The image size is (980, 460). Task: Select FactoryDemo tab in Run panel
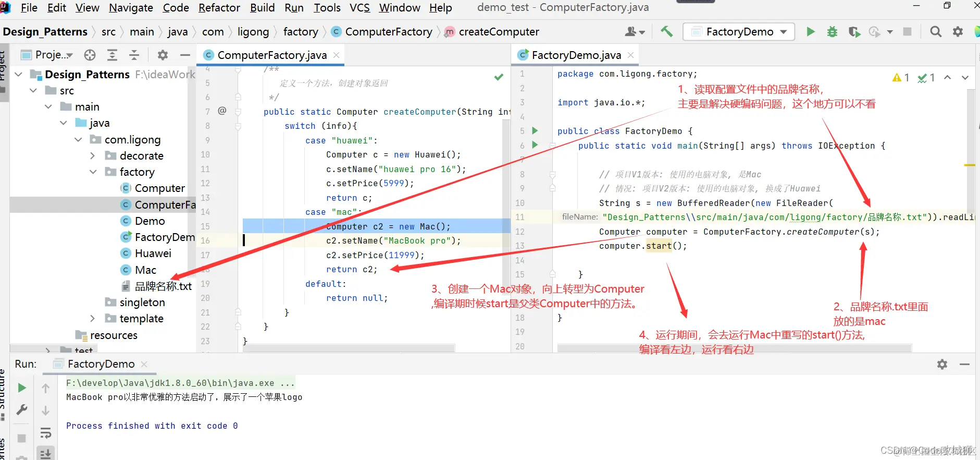[x=101, y=364]
